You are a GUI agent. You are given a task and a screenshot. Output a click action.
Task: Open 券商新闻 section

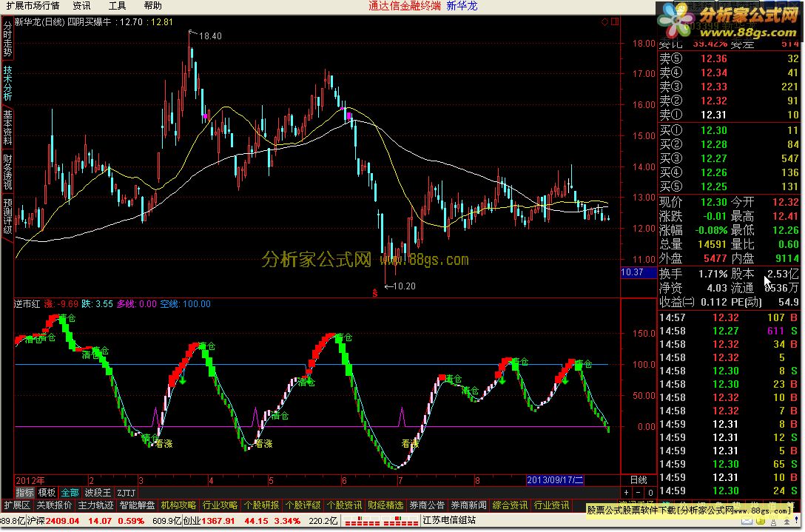tap(468, 506)
